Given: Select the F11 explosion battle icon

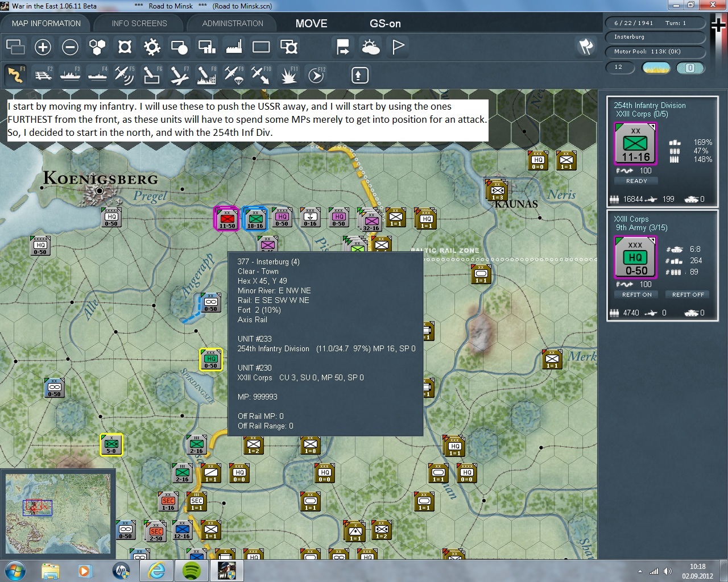Looking at the screenshot, I should pyautogui.click(x=288, y=75).
